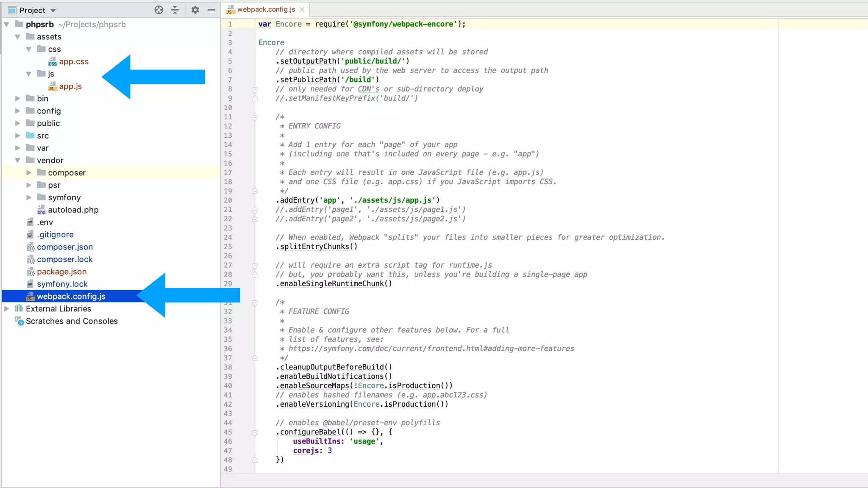Image resolution: width=868 pixels, height=488 pixels.
Task: Switch to webpack.config.js editor tab
Action: (266, 9)
